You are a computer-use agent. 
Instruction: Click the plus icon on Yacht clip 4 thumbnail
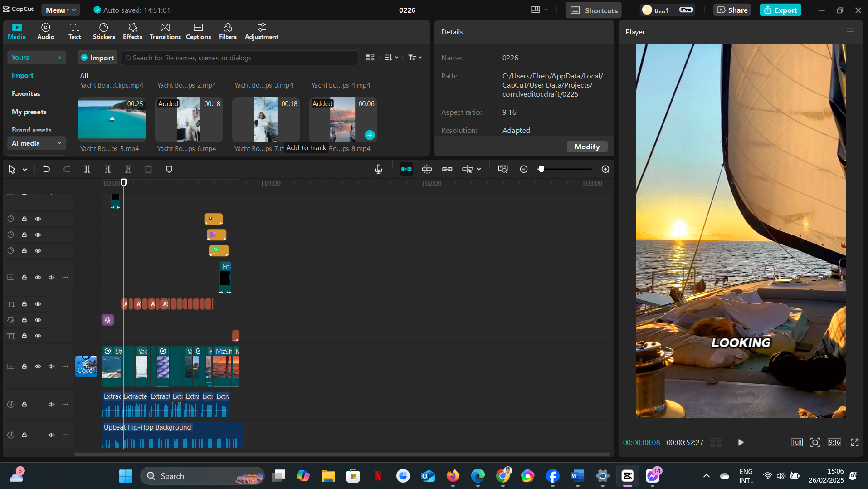tap(370, 135)
